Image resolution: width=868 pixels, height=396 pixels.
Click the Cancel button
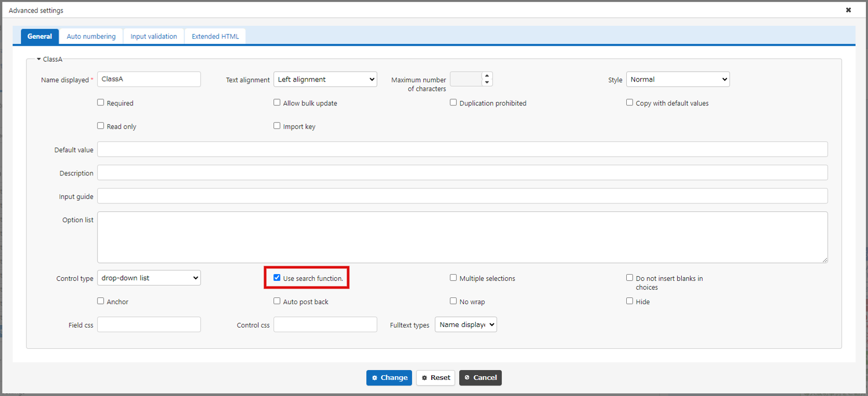(480, 378)
